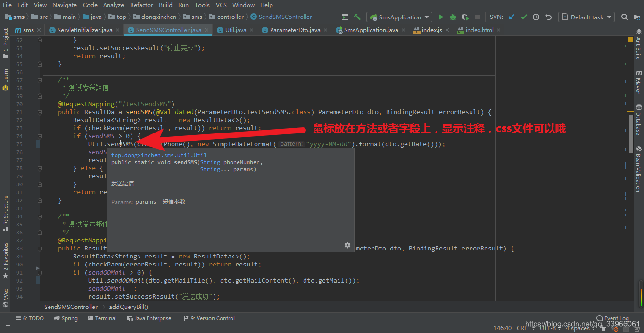This screenshot has height=333, width=644.
Task: Open the Learn side panel
Action: pyautogui.click(x=5, y=79)
